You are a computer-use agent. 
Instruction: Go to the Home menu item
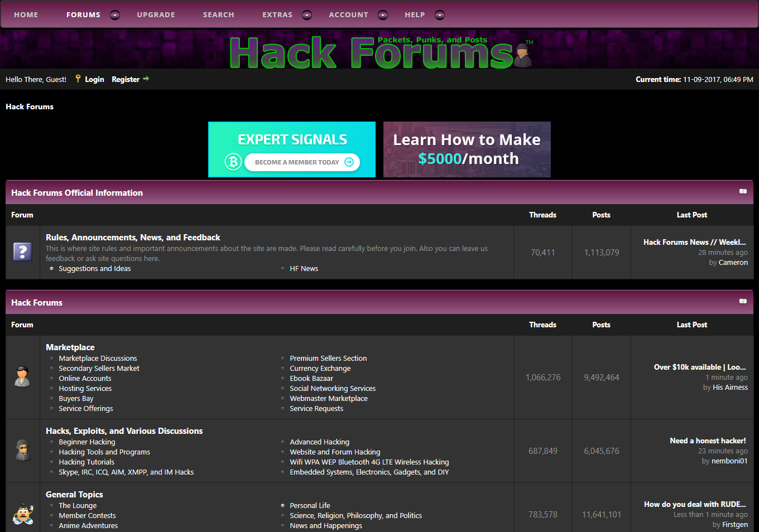(x=26, y=15)
